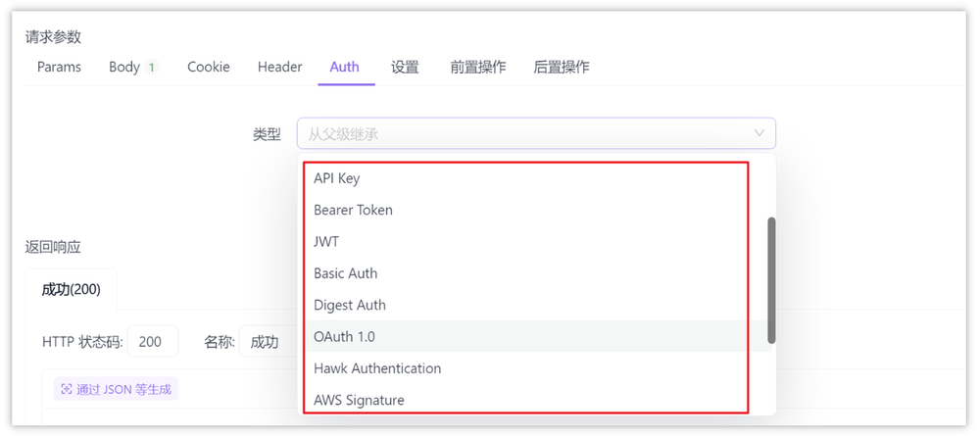The height and width of the screenshot is (436, 980).
Task: Select API Key from the dropdown list
Action: click(x=337, y=178)
